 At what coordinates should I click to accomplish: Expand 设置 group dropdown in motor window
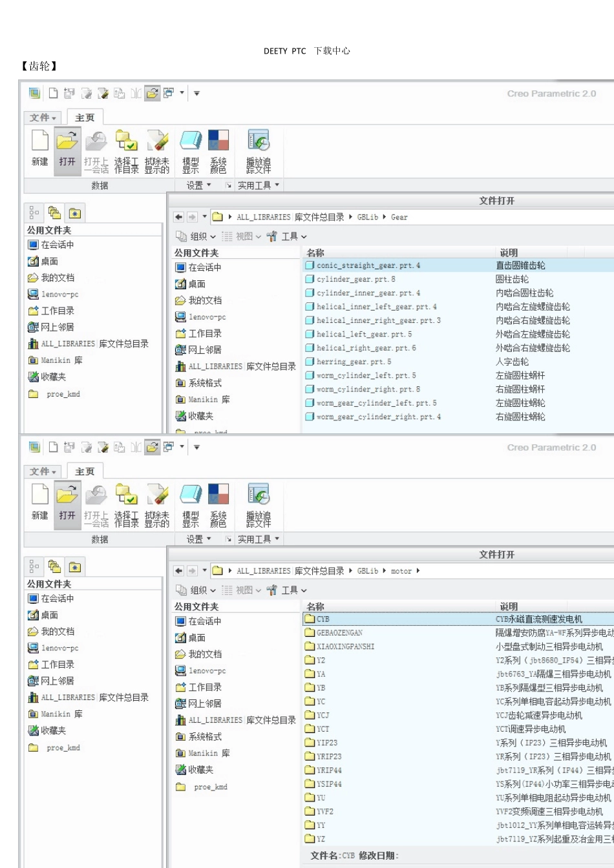tap(199, 539)
